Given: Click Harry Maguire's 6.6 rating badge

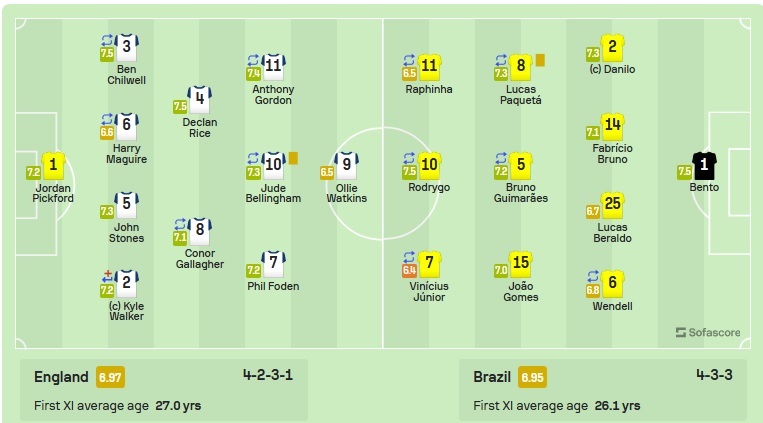Looking at the screenshot, I should coord(107,132).
